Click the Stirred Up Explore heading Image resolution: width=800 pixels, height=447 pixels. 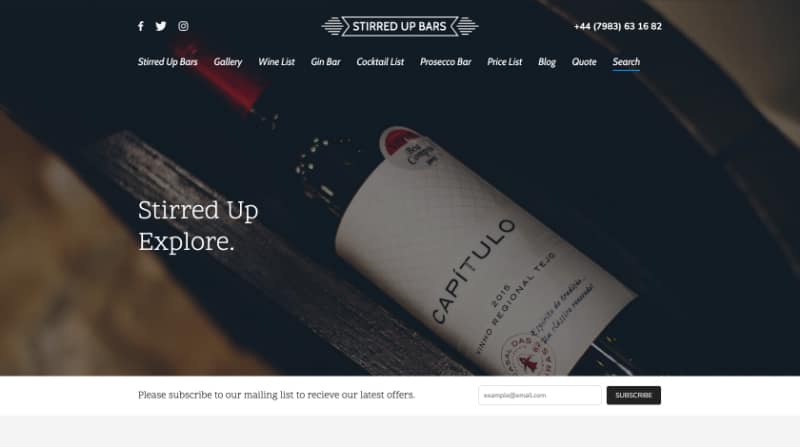(198, 226)
